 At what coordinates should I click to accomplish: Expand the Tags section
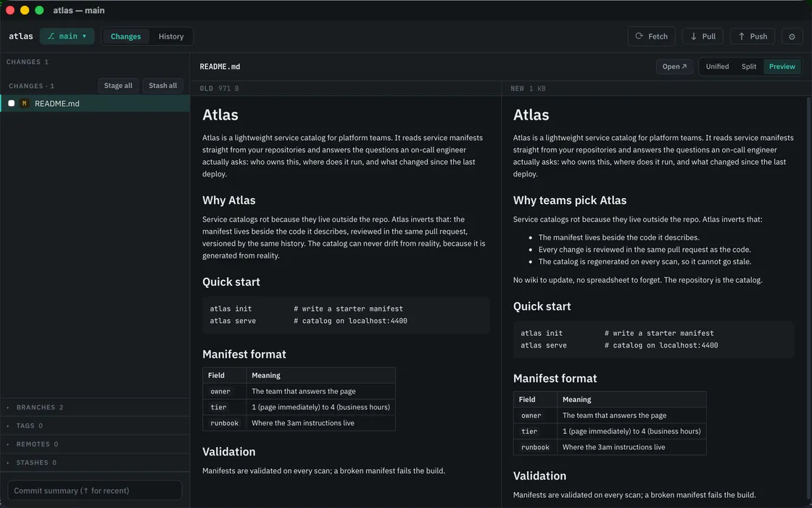coord(95,425)
